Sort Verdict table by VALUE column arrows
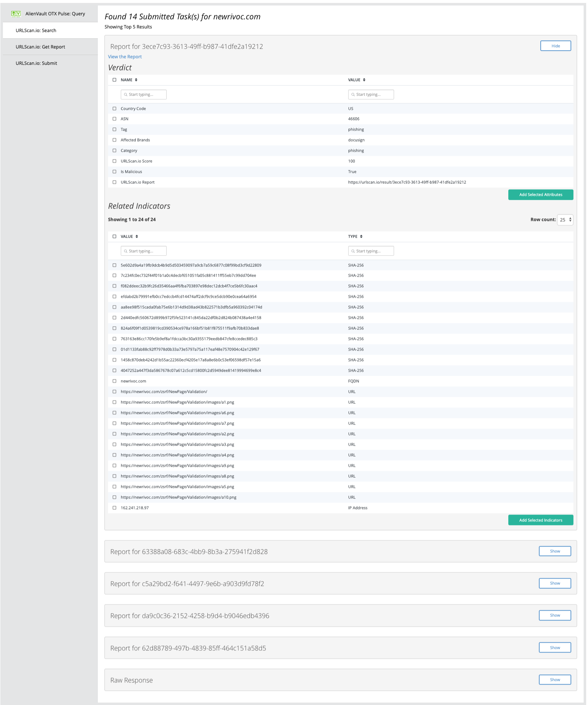Screen dimensions: 588x705 click(x=364, y=80)
